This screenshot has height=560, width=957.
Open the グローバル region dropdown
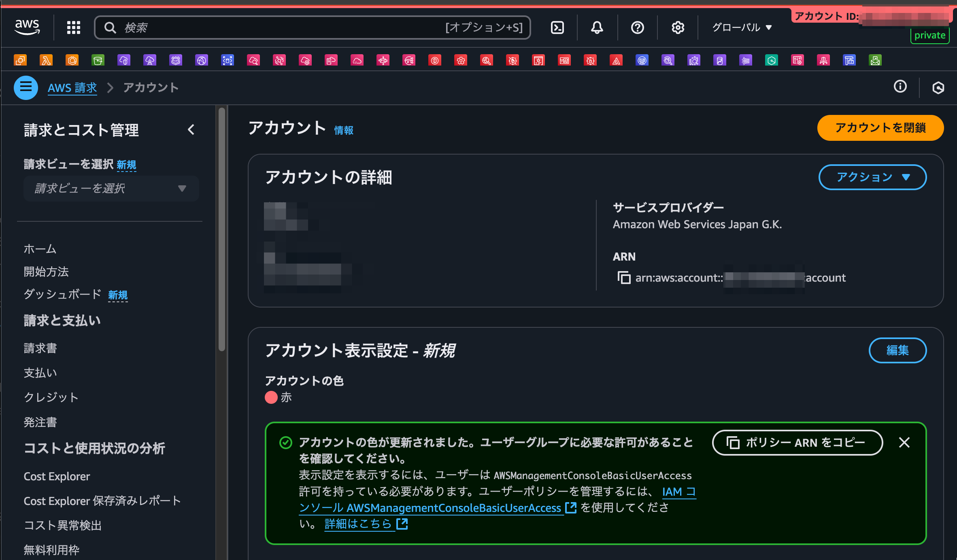[742, 28]
